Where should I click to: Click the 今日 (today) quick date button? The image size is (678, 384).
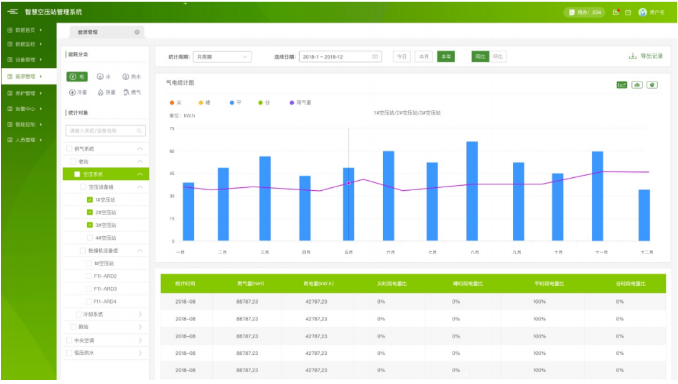(402, 57)
